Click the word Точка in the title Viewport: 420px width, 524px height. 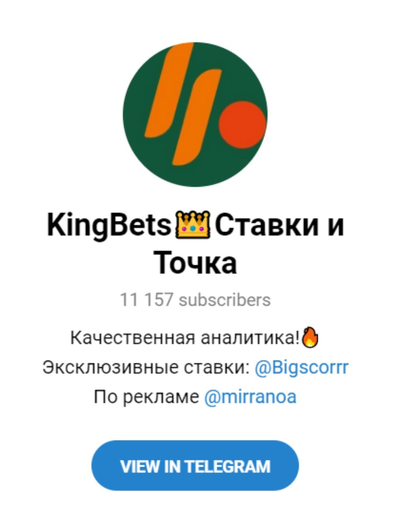click(x=195, y=263)
